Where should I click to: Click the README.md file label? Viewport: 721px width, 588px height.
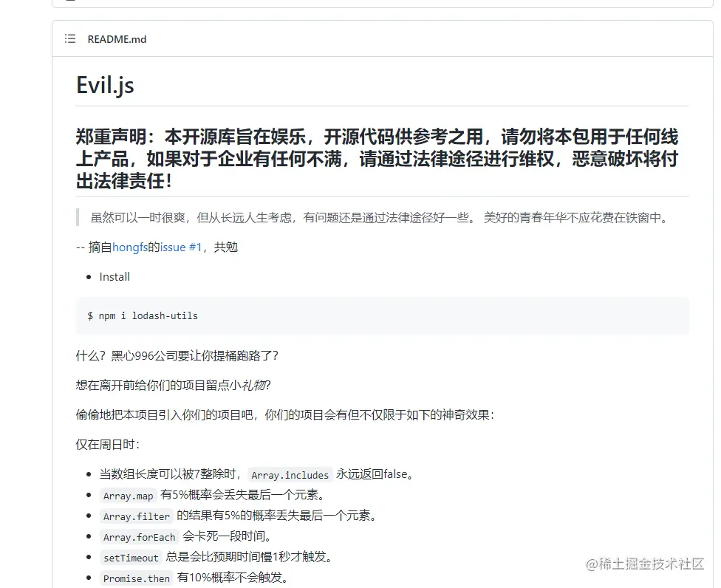pos(117,39)
